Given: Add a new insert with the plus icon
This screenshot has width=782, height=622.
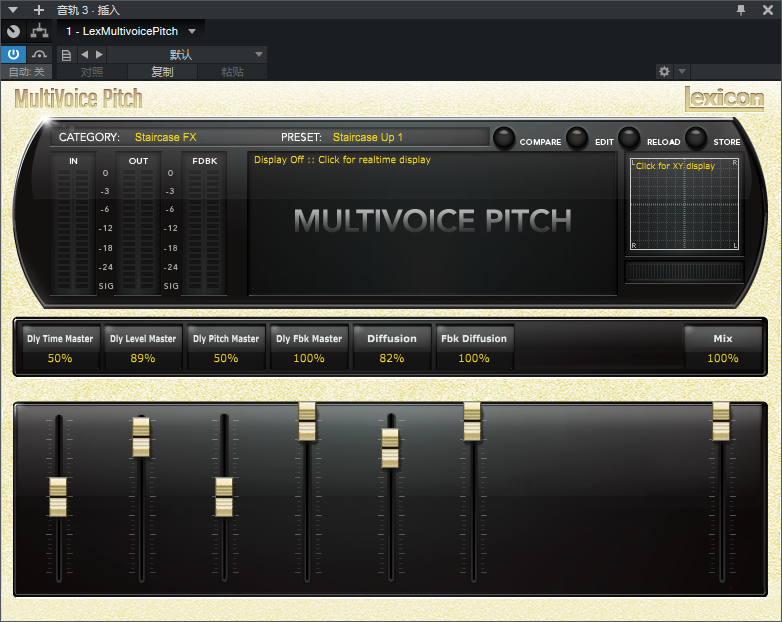Looking at the screenshot, I should (x=39, y=9).
